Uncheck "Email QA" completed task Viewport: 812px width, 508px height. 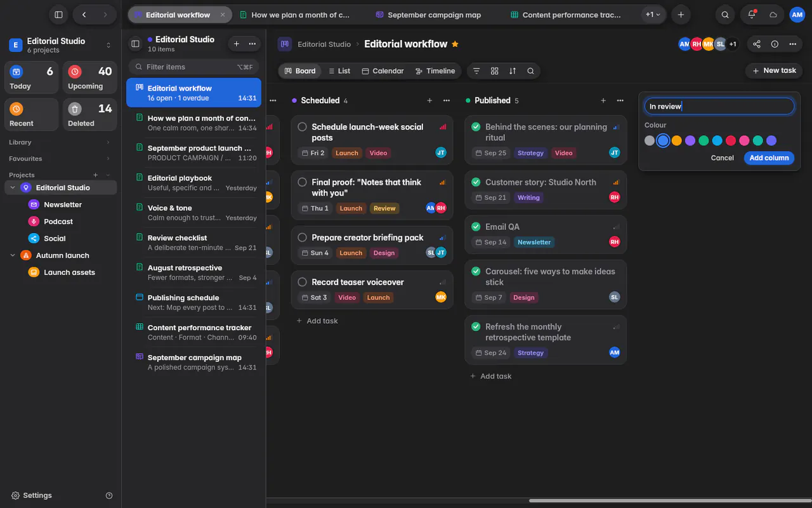[x=476, y=227]
